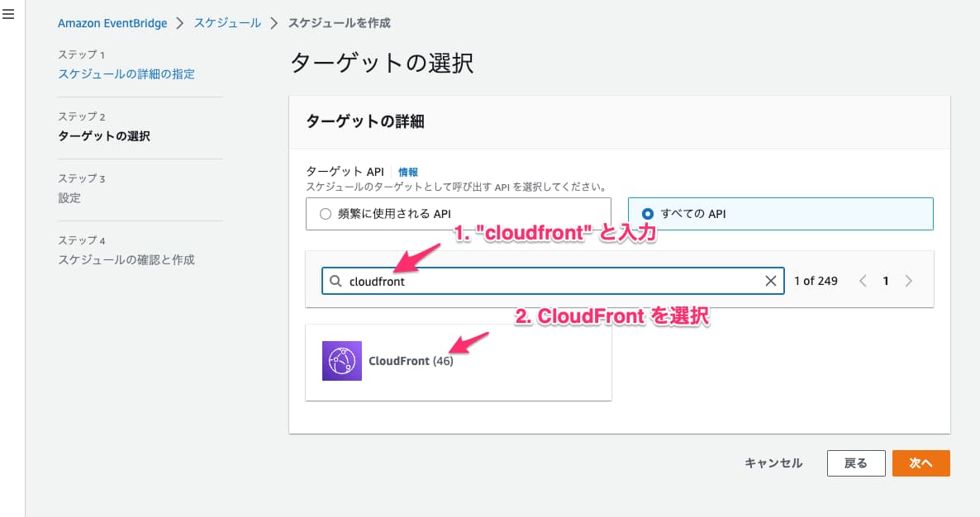The width and height of the screenshot is (980, 517).
Task: Go to previous results page arrow
Action: (863, 281)
